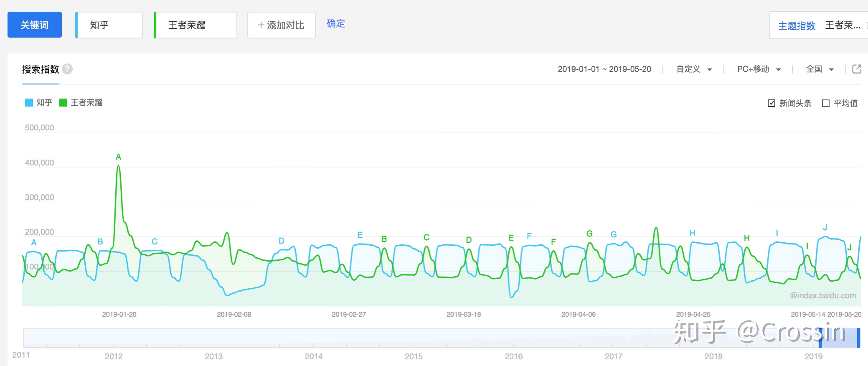The image size is (868, 366).
Task: Click the help question mark beside 搜索指数
Action: click(x=67, y=69)
